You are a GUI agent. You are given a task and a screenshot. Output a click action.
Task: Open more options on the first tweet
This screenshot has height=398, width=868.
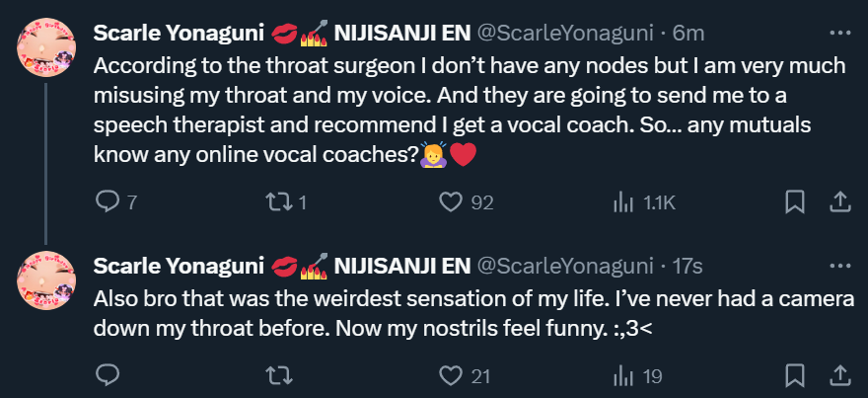click(839, 32)
